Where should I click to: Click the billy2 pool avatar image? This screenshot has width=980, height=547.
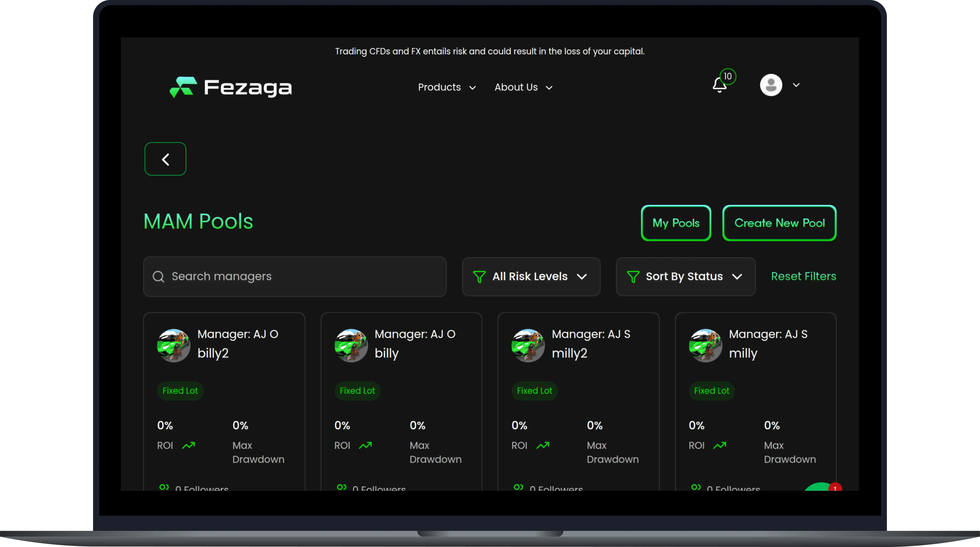(x=174, y=345)
